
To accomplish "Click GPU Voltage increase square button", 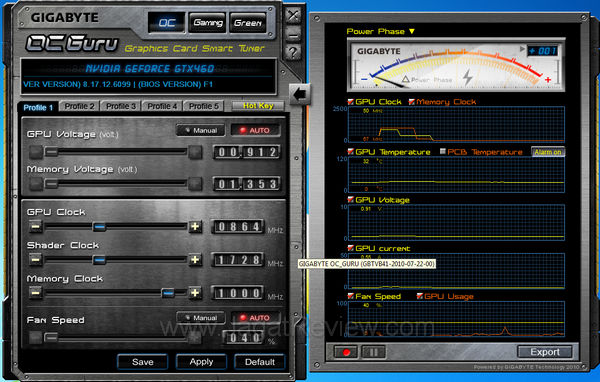I will (x=195, y=152).
